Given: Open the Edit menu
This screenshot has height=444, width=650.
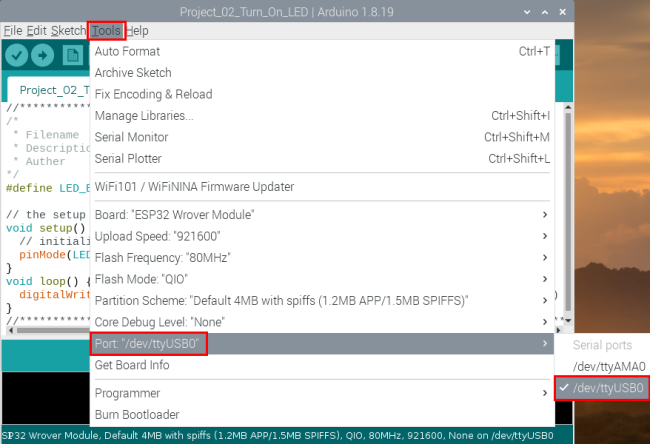Looking at the screenshot, I should (x=36, y=31).
